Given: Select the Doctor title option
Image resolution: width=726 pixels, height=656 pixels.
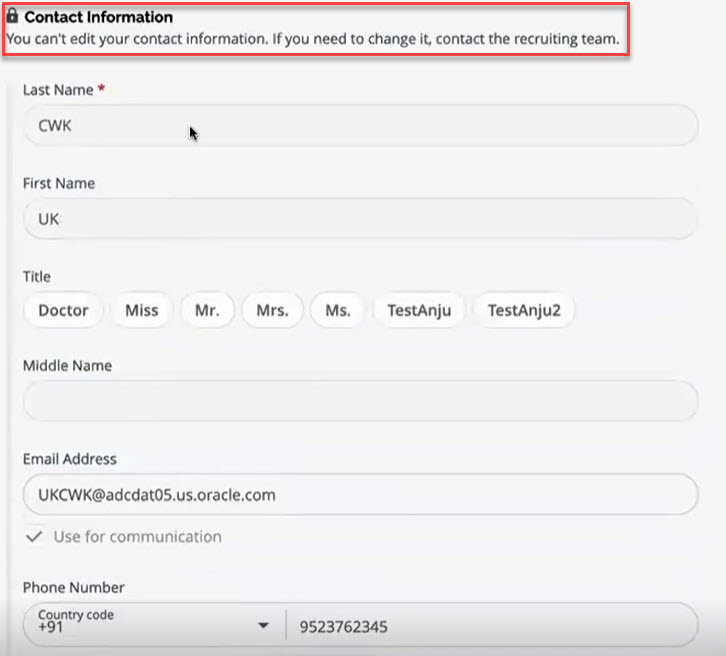Looking at the screenshot, I should (63, 310).
